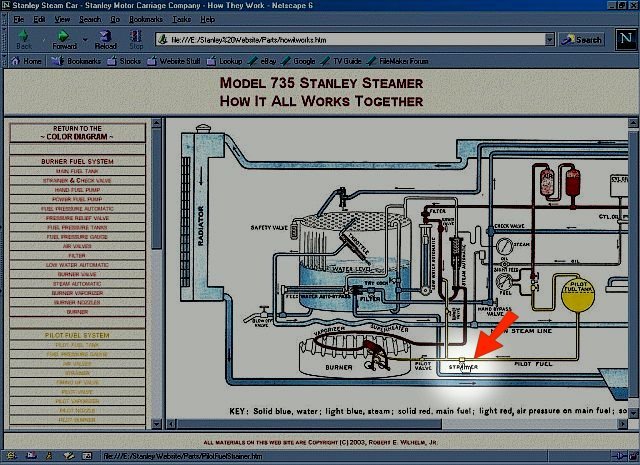The image size is (640, 465).
Task: Click the diagram pane scroll up arrow
Action: pos(633,123)
